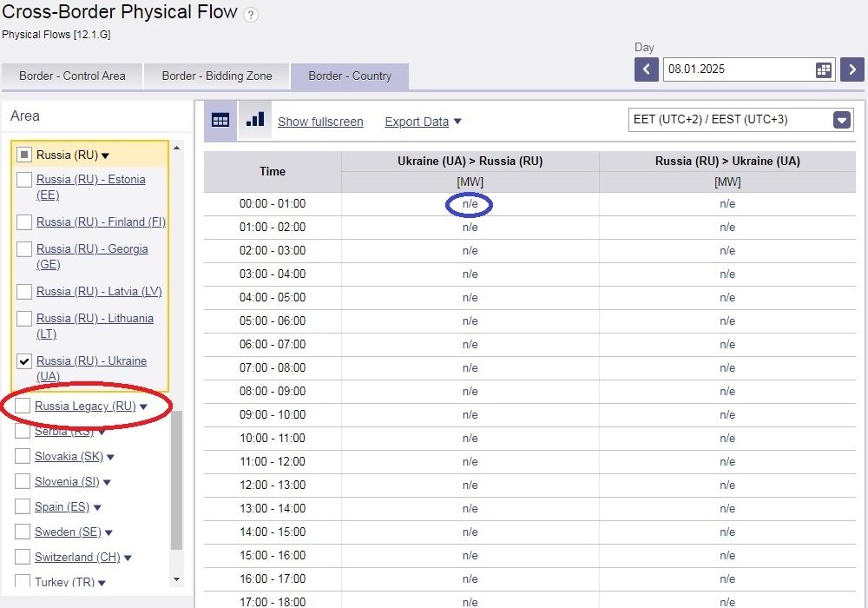Expand the Slovakia (SK) arrow

pos(110,458)
